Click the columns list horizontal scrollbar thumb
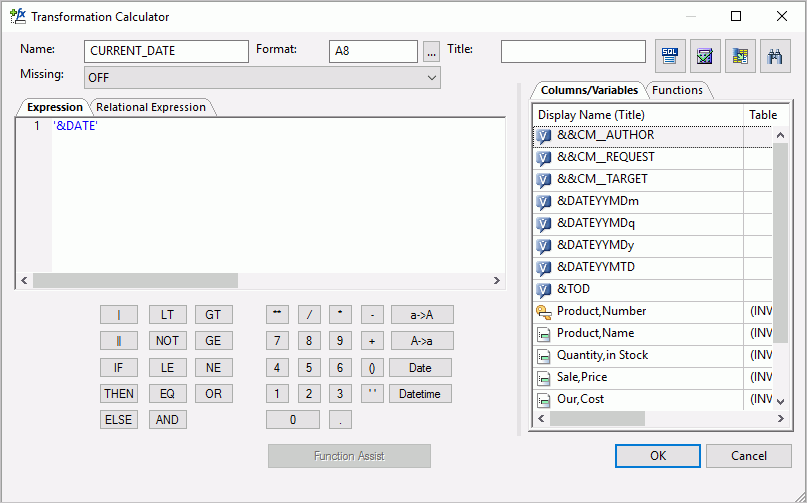Viewport: 807px width, 503px height. 597,419
